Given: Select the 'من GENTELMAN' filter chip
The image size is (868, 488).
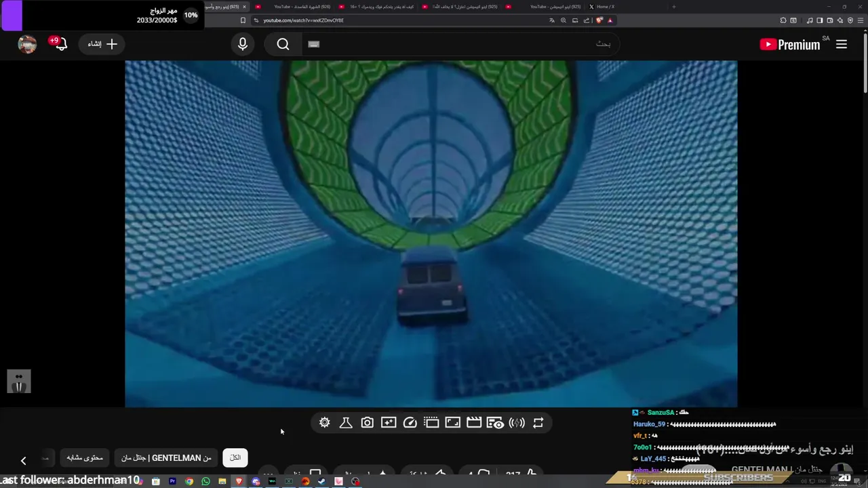Looking at the screenshot, I should (166, 457).
